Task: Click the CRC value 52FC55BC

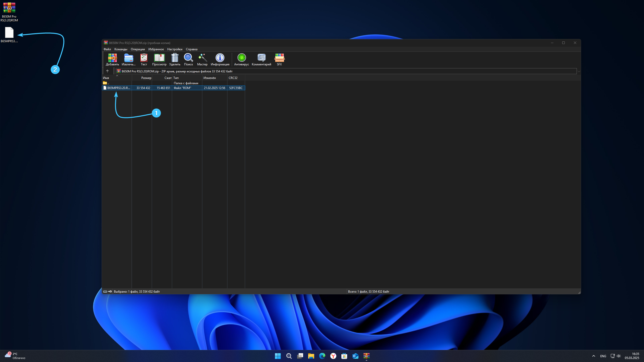Action: click(236, 88)
